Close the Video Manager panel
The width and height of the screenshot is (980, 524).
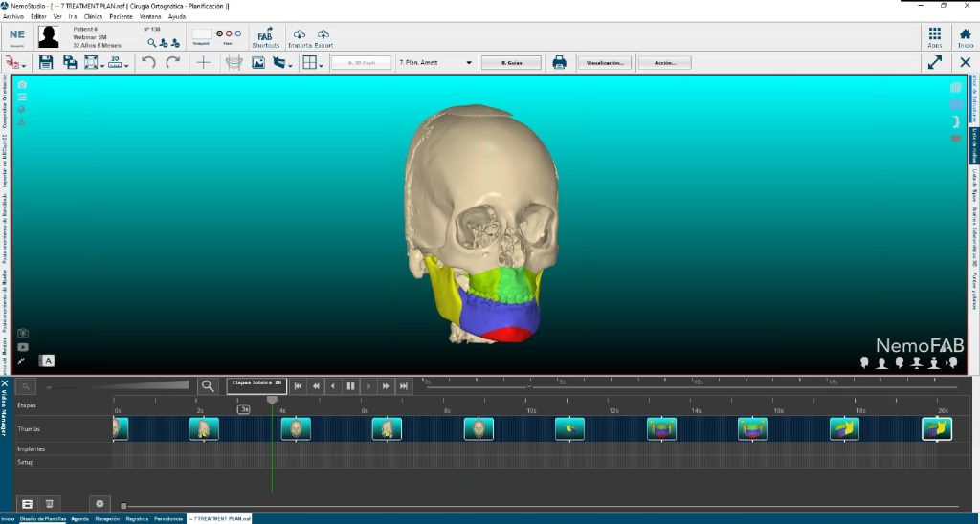point(5,383)
